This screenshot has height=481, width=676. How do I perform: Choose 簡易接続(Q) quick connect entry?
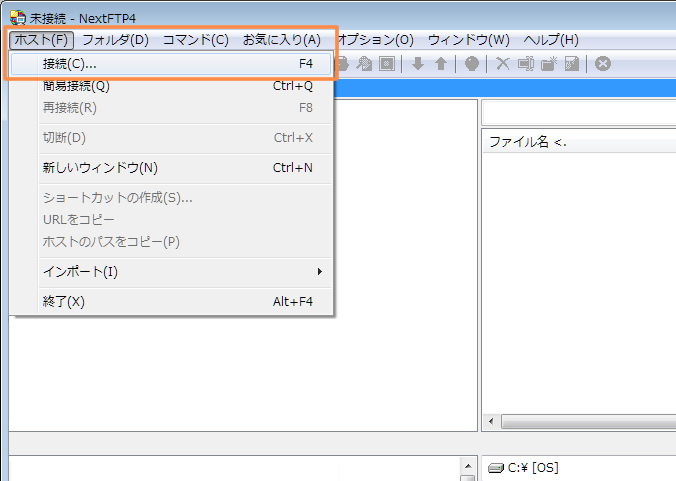[x=76, y=86]
